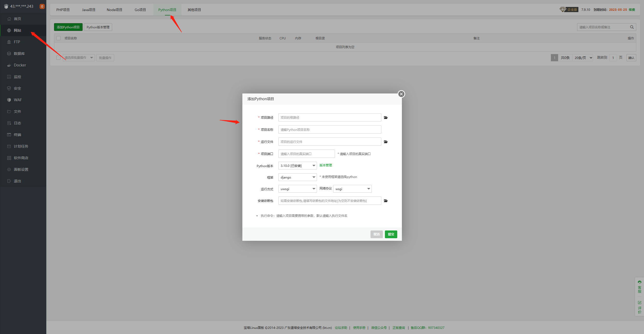Switch to the Node项目 tab
This screenshot has height=334, width=644.
[x=114, y=10]
